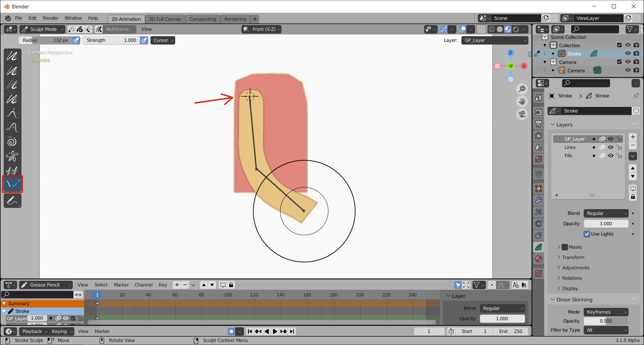The height and width of the screenshot is (345, 644).
Task: Open the Cursor dropdown
Action: [163, 40]
